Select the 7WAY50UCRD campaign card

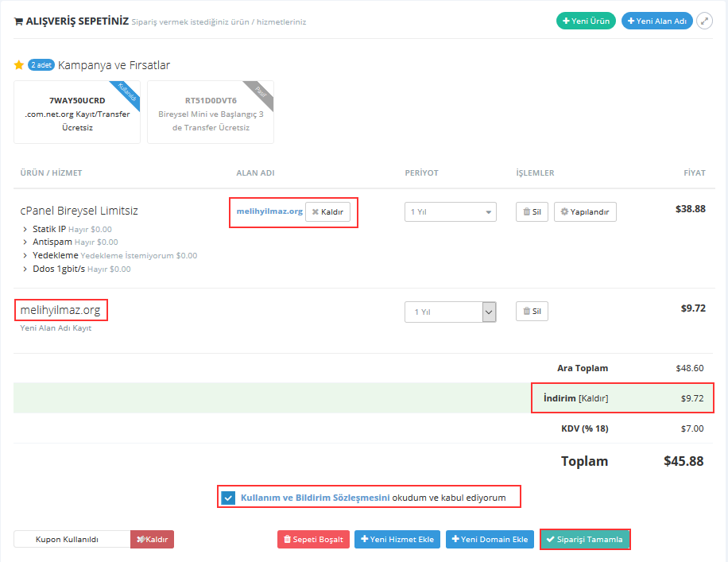point(77,112)
